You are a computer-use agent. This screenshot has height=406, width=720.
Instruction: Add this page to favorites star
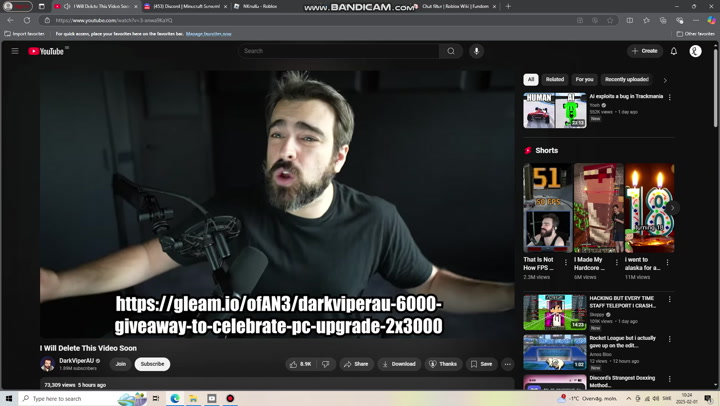610,20
